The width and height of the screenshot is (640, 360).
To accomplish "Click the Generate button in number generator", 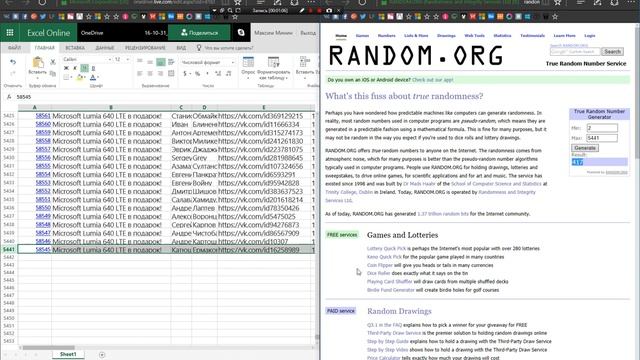I will pyautogui.click(x=585, y=148).
